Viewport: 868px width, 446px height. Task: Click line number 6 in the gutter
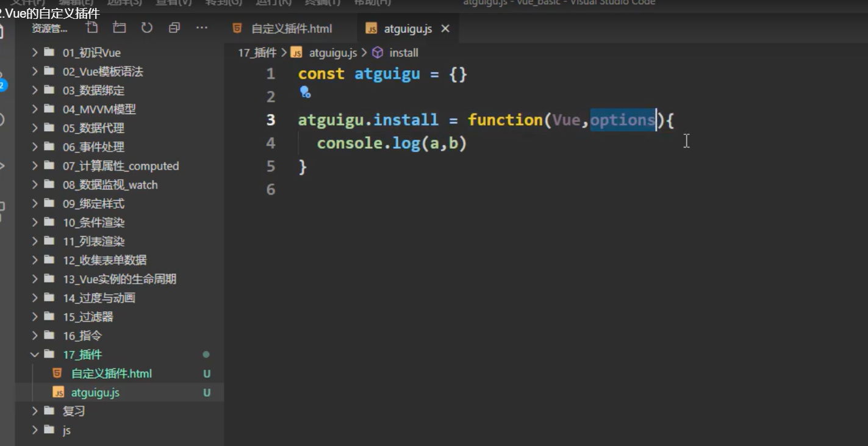click(x=271, y=190)
